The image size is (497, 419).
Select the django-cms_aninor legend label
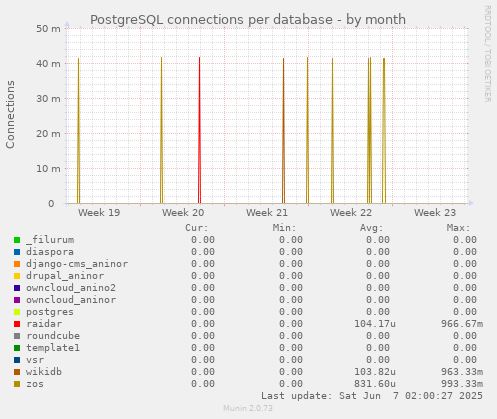tap(77, 264)
